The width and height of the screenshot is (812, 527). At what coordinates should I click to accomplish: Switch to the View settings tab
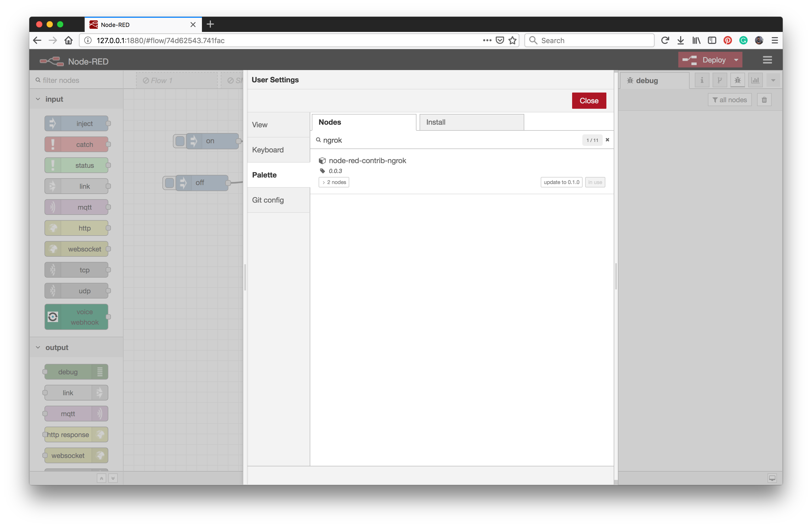pyautogui.click(x=279, y=125)
